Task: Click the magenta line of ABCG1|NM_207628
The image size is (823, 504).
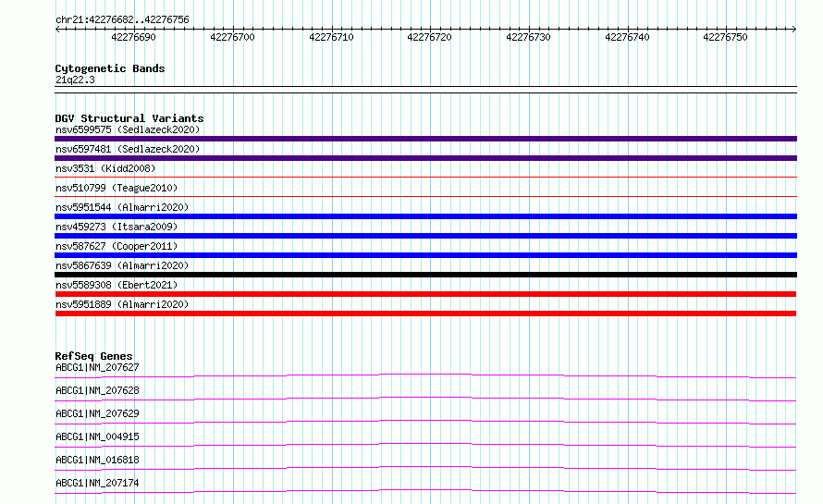Action: click(x=425, y=399)
